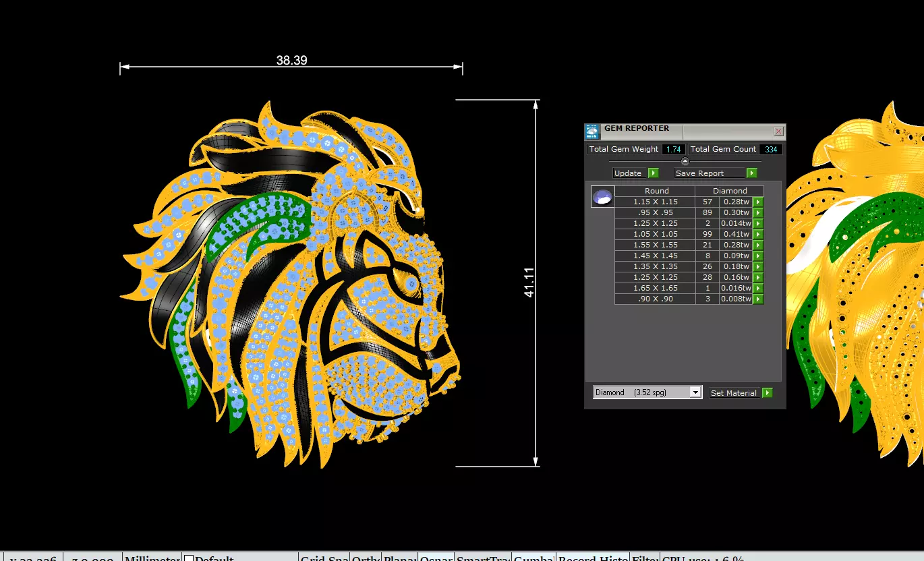This screenshot has height=561, width=924.
Task: Click green arrow for .95 X .95 row
Action: pyautogui.click(x=758, y=212)
